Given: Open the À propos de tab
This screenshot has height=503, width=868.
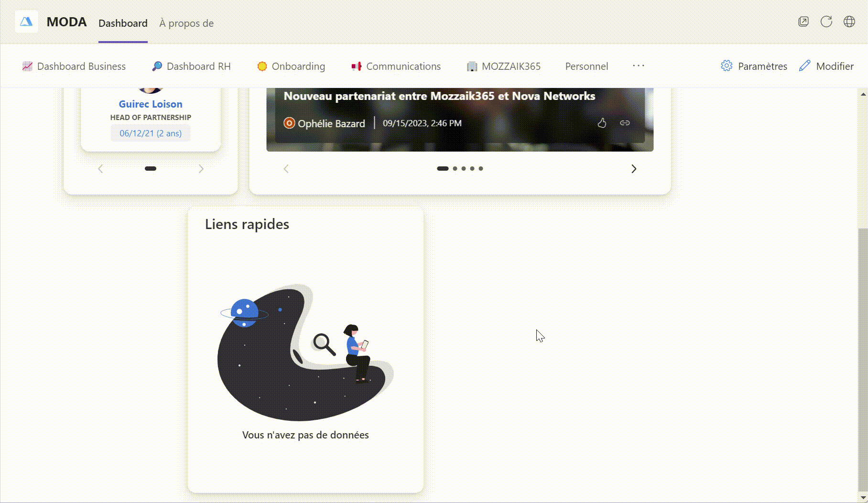Looking at the screenshot, I should point(186,23).
